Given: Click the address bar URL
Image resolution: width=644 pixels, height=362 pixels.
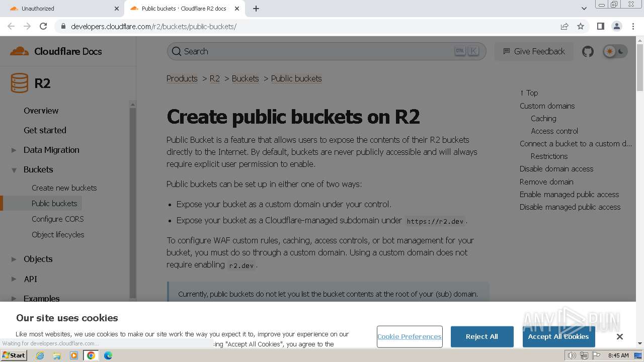Looking at the screenshot, I should click(153, 26).
